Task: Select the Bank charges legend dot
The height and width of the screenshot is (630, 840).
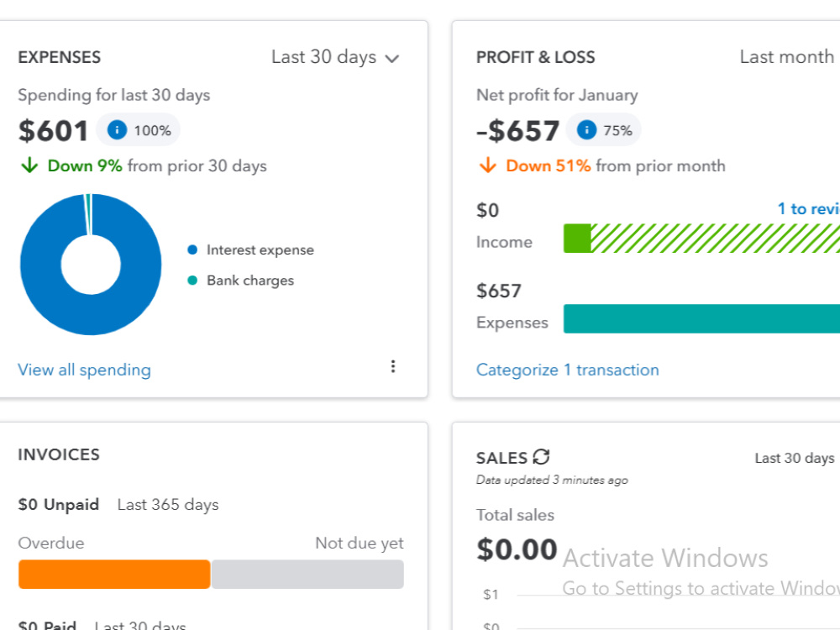Action: point(192,281)
